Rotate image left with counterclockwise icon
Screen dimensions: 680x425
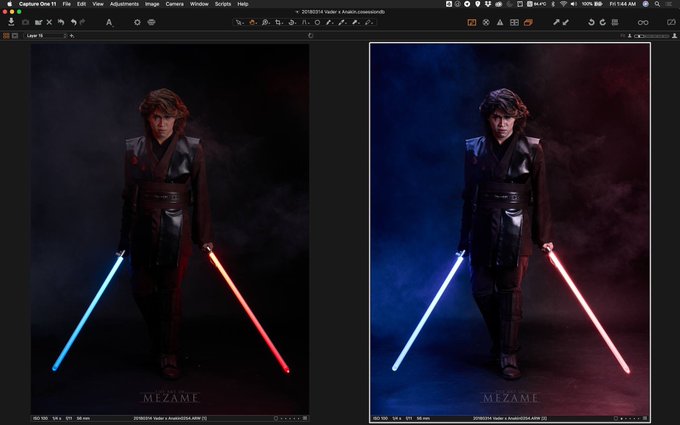[x=591, y=22]
